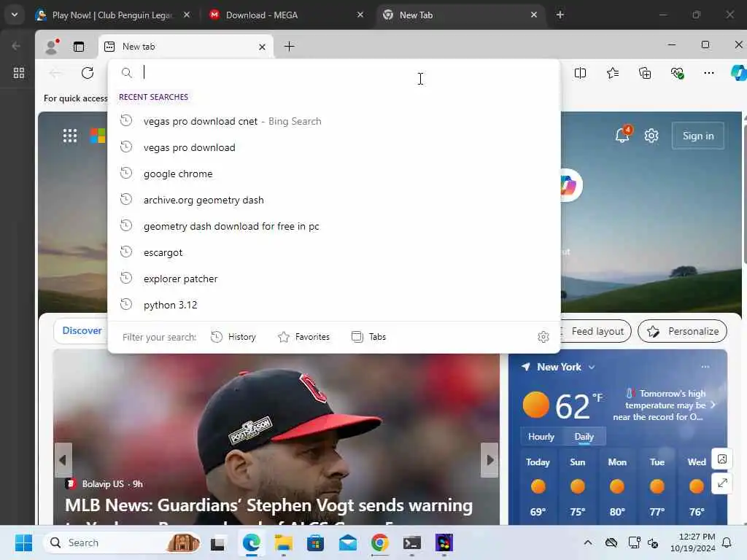
Task: Go to next news slide
Action: pyautogui.click(x=489, y=460)
